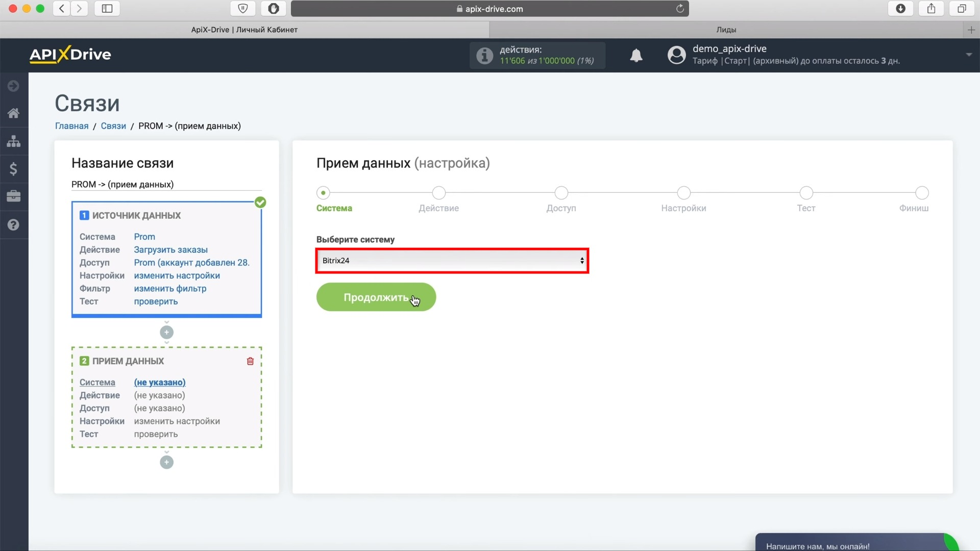
Task: Click the user avatar icon
Action: click(x=677, y=55)
